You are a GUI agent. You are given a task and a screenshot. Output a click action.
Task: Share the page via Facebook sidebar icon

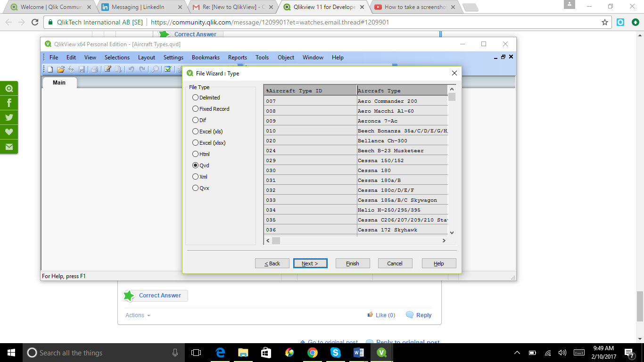9,103
